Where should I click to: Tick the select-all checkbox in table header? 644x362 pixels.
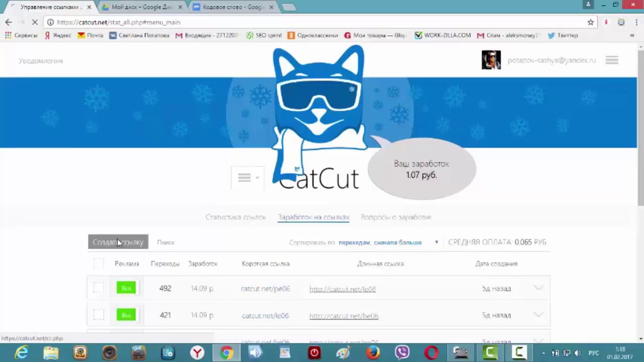coord(99,263)
